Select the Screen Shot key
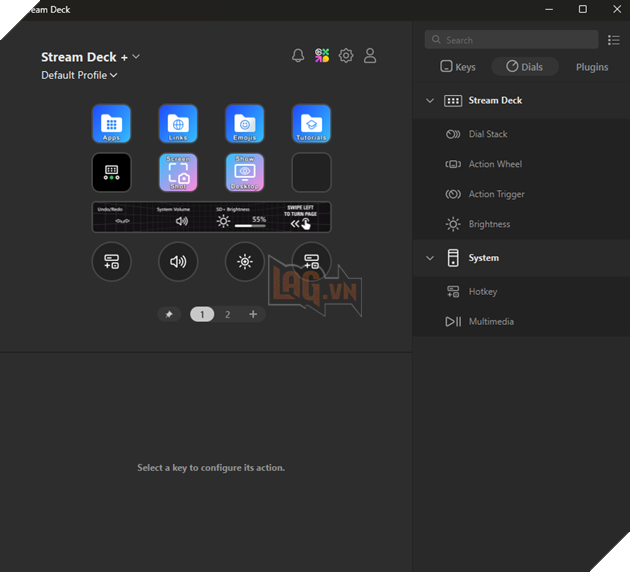 178,172
